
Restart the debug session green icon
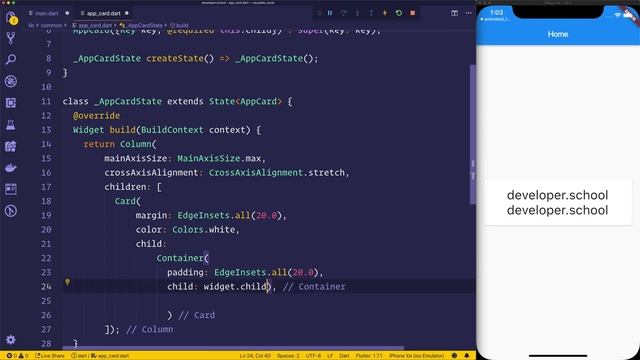point(399,13)
